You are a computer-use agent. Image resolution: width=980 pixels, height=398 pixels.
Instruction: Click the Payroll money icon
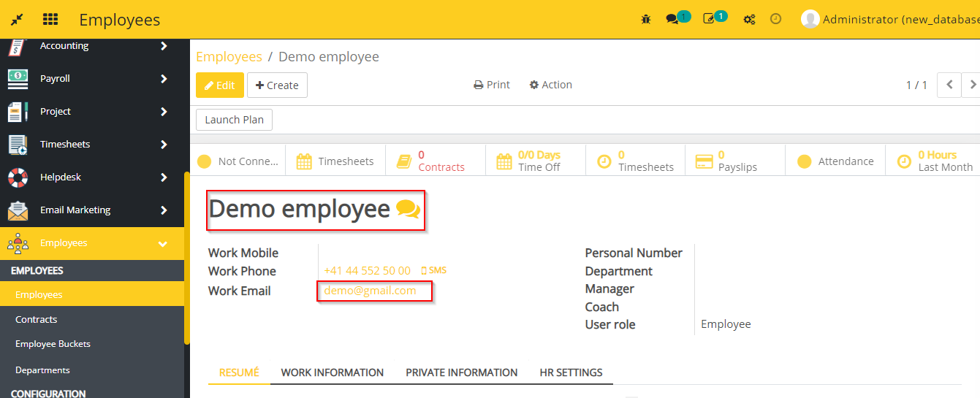coord(18,79)
